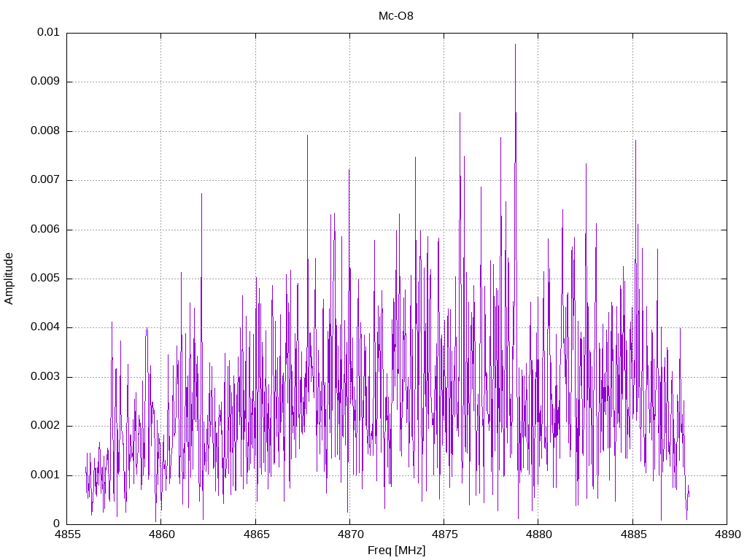747x560 pixels.
Task: Click the x-axis tick label 4860
Action: 161,534
